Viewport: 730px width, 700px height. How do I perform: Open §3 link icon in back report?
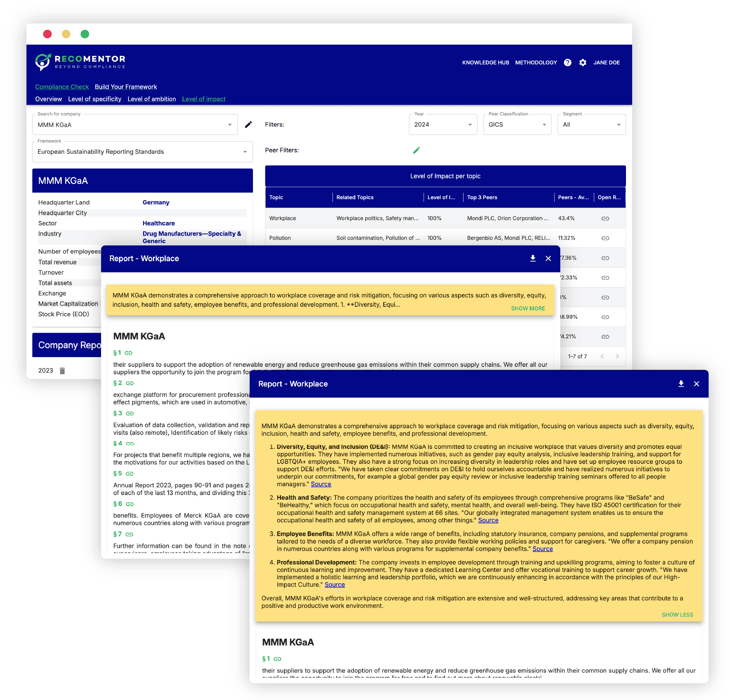click(130, 413)
